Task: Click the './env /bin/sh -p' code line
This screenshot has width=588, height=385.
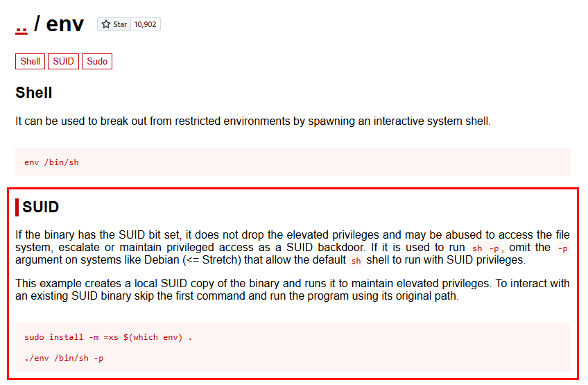Action: pos(64,358)
